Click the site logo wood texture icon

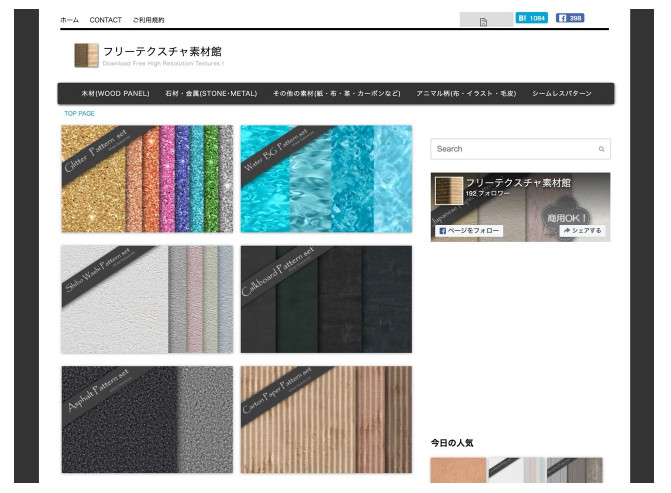pos(86,55)
